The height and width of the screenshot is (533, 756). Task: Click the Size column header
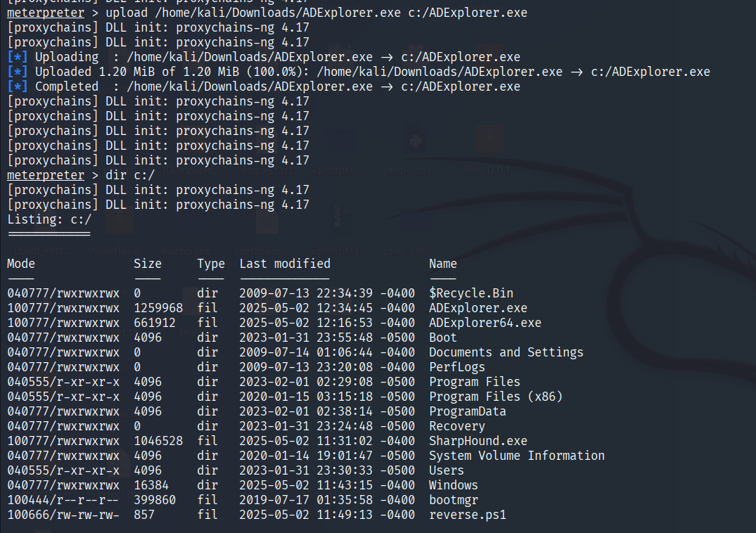148,264
